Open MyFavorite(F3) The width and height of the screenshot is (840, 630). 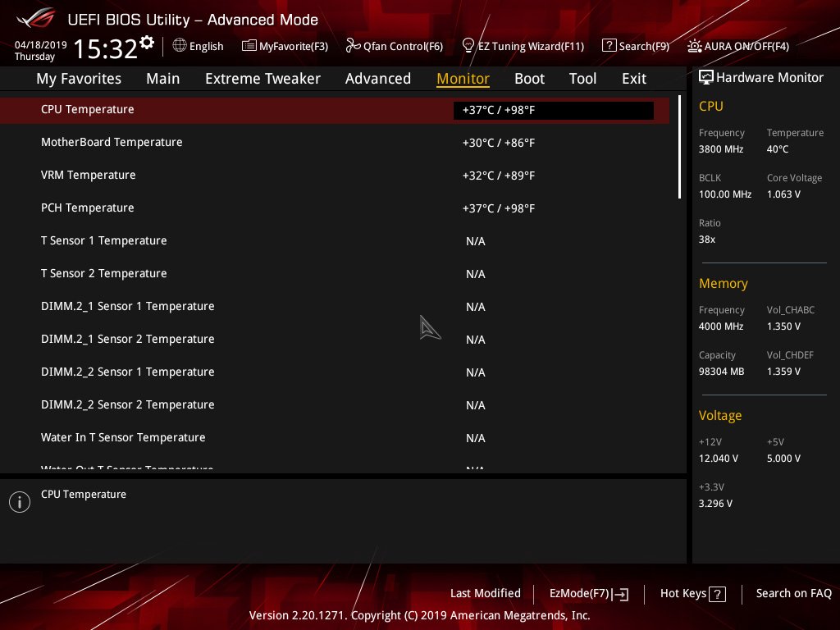point(294,46)
